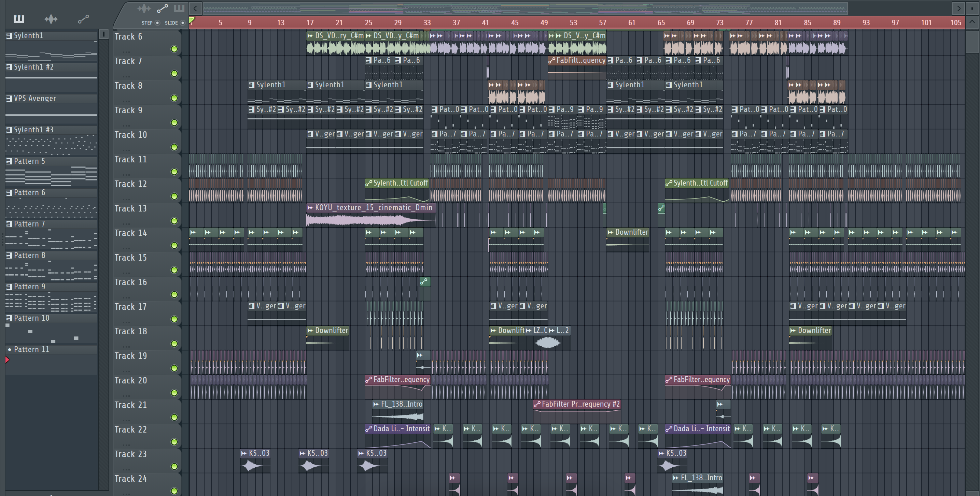Mute Track 9 with its green light
The height and width of the screenshot is (496, 980).
[x=174, y=122]
